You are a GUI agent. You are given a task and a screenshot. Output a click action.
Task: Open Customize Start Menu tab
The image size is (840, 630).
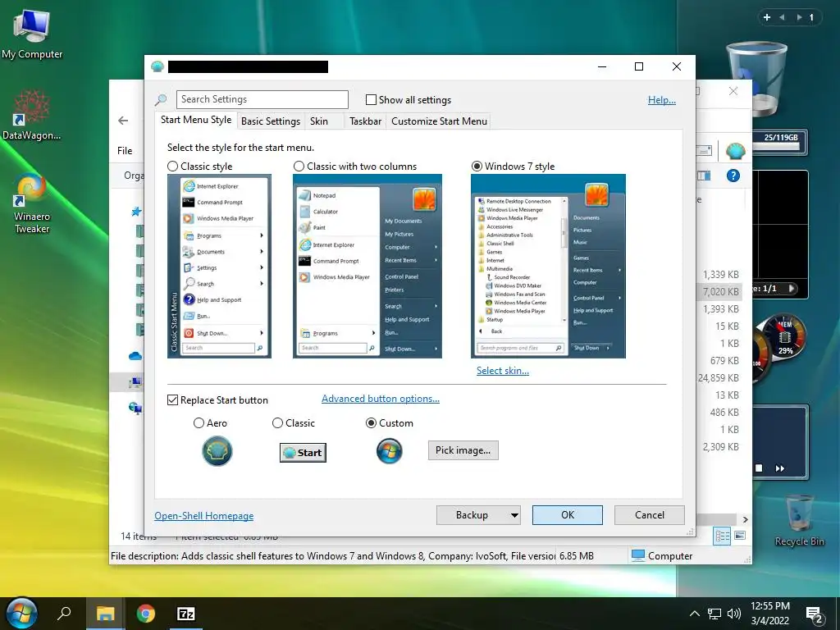(440, 121)
